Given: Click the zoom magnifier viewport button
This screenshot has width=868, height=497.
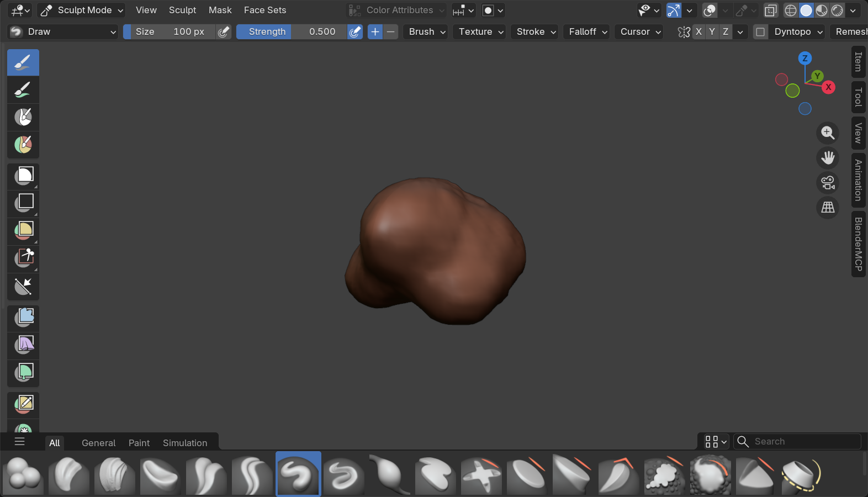Looking at the screenshot, I should (x=828, y=133).
